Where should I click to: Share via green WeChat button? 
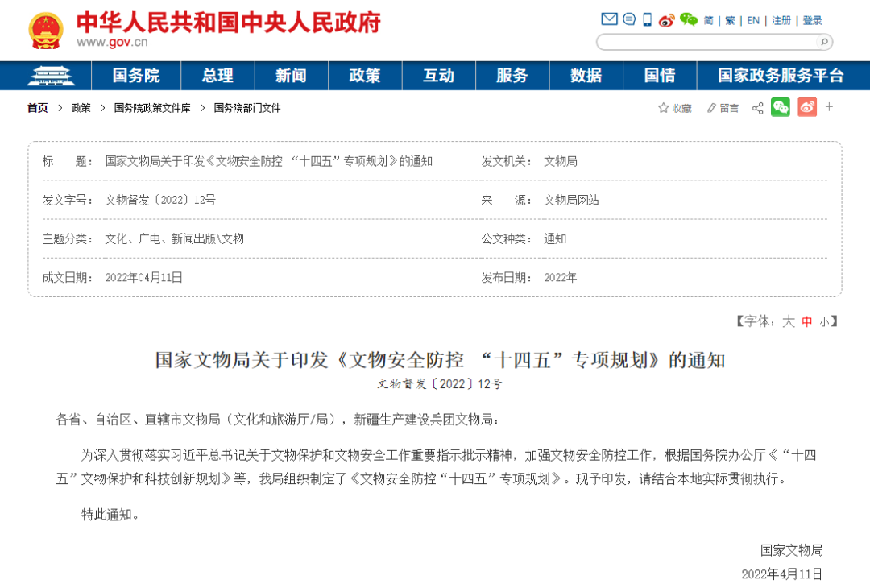click(781, 107)
